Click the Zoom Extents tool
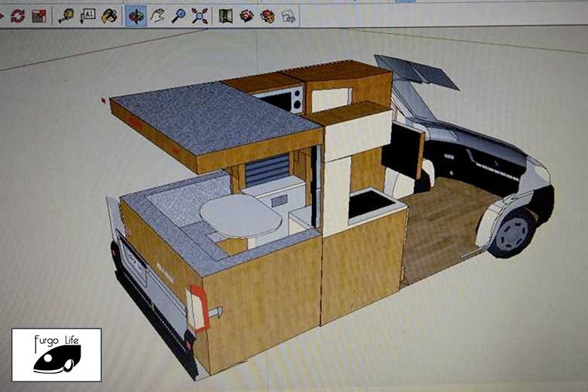The image size is (588, 392). click(200, 16)
